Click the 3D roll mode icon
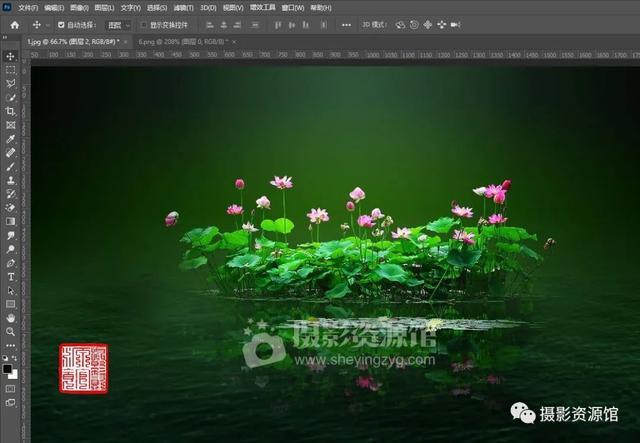 point(414,25)
